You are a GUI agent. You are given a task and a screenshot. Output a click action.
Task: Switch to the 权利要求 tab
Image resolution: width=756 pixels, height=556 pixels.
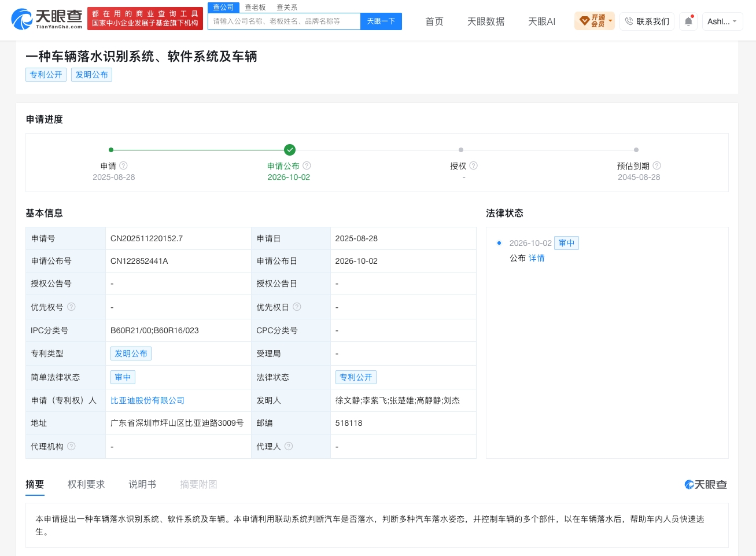[x=86, y=484]
